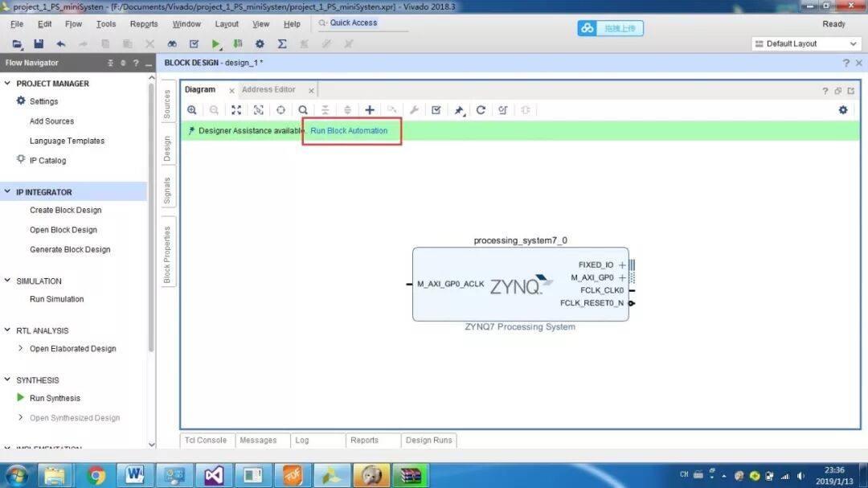
Task: Click the Zoom Fit icon in diagram toolbar
Action: [236, 109]
